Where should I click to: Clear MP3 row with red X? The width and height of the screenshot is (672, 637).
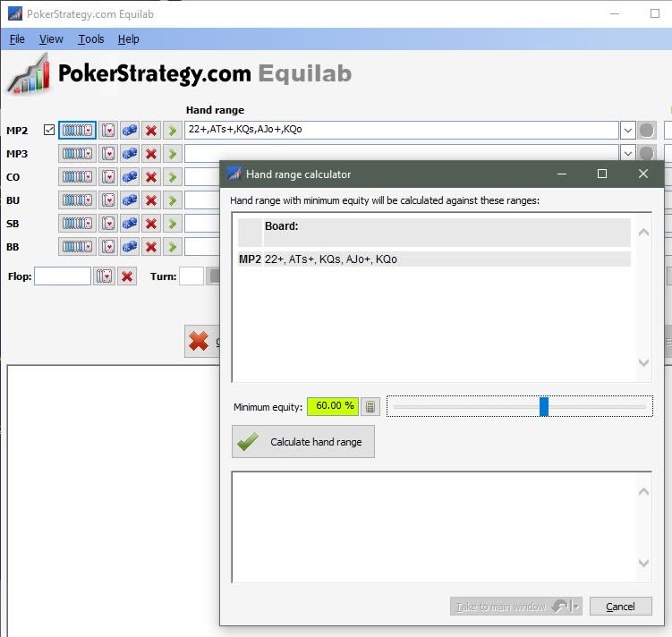151,153
